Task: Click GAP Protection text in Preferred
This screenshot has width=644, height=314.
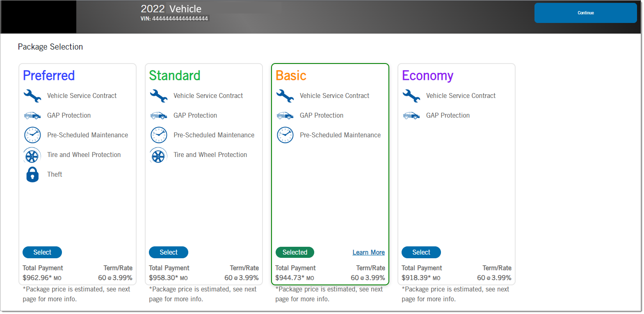Action: (x=69, y=115)
